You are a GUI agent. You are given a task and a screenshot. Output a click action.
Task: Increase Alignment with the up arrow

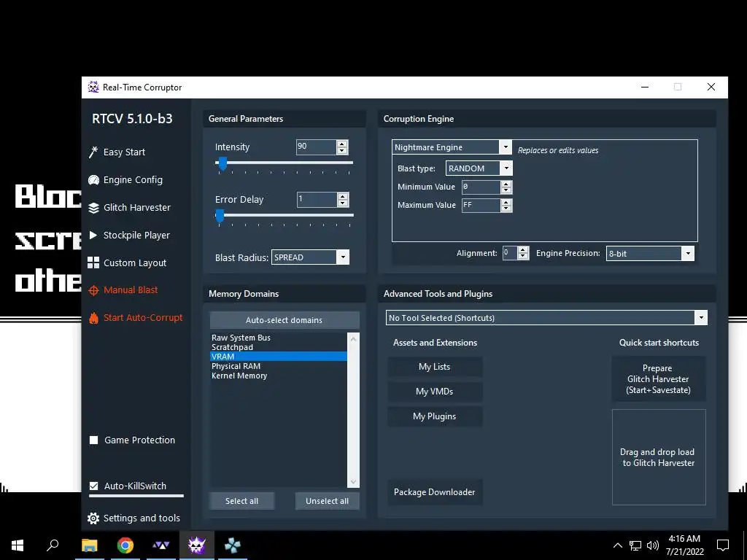click(522, 249)
